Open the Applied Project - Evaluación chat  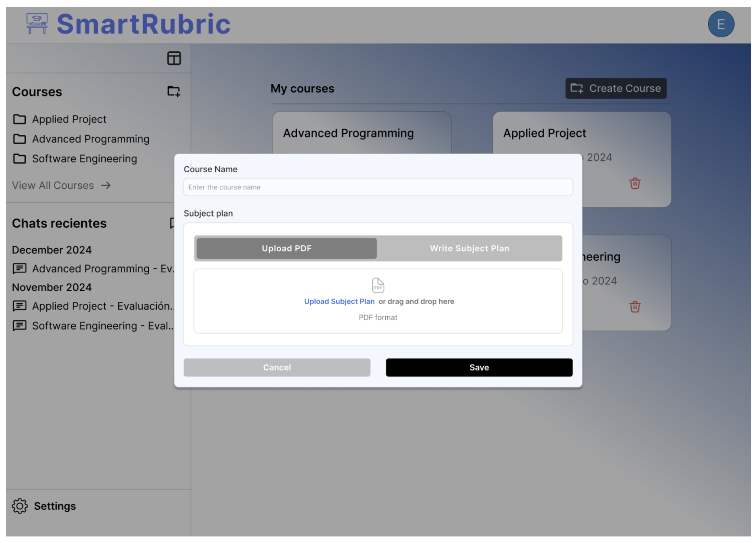pos(102,306)
